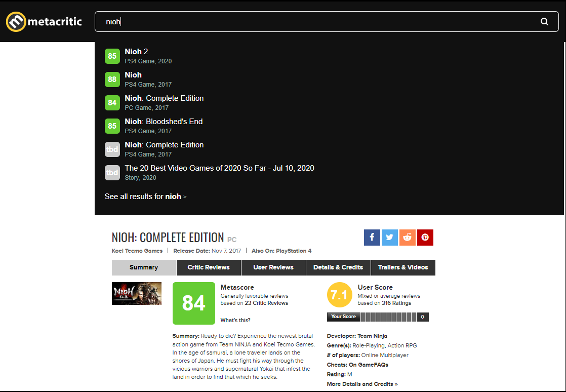Click the PC platform label beside title
Image resolution: width=566 pixels, height=392 pixels.
click(232, 240)
